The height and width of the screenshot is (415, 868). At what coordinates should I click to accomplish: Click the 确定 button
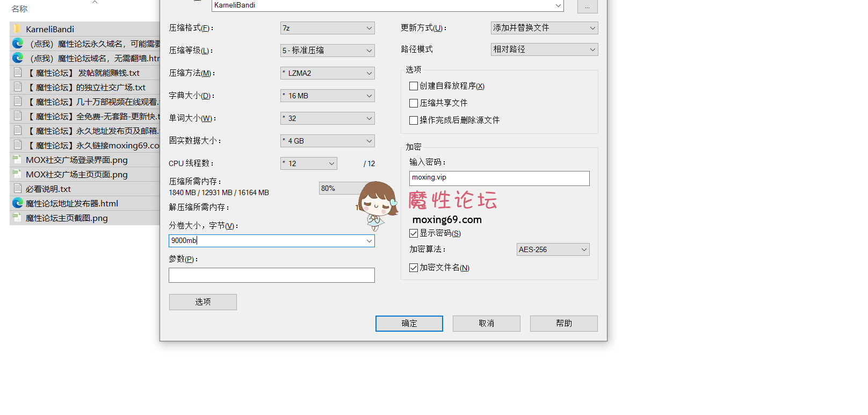tap(409, 324)
